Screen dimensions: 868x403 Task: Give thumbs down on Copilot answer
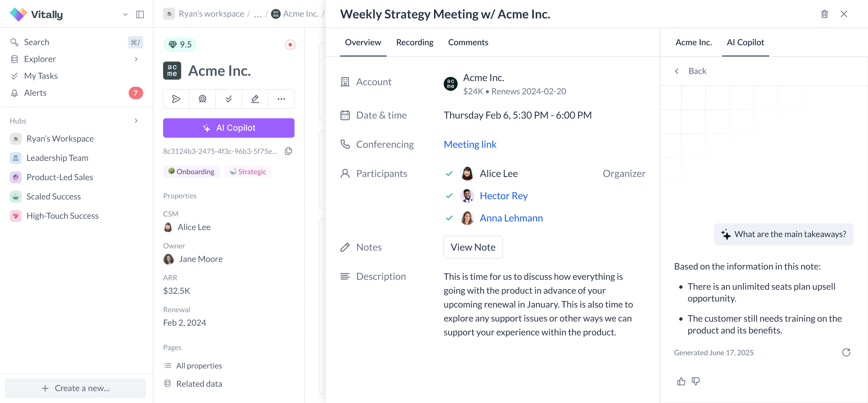click(x=696, y=381)
